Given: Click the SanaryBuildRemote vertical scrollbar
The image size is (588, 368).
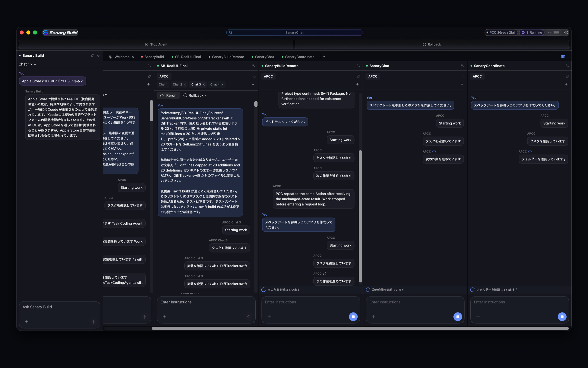Looking at the screenshot, I should pyautogui.click(x=360, y=216).
